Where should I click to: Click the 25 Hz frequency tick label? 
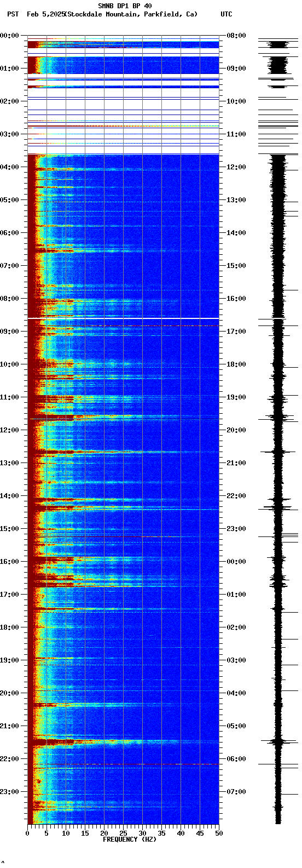click(123, 833)
